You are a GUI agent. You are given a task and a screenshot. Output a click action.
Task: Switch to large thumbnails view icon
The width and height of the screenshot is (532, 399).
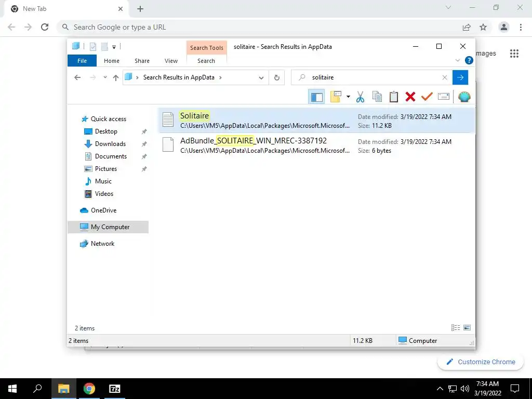[x=467, y=327]
